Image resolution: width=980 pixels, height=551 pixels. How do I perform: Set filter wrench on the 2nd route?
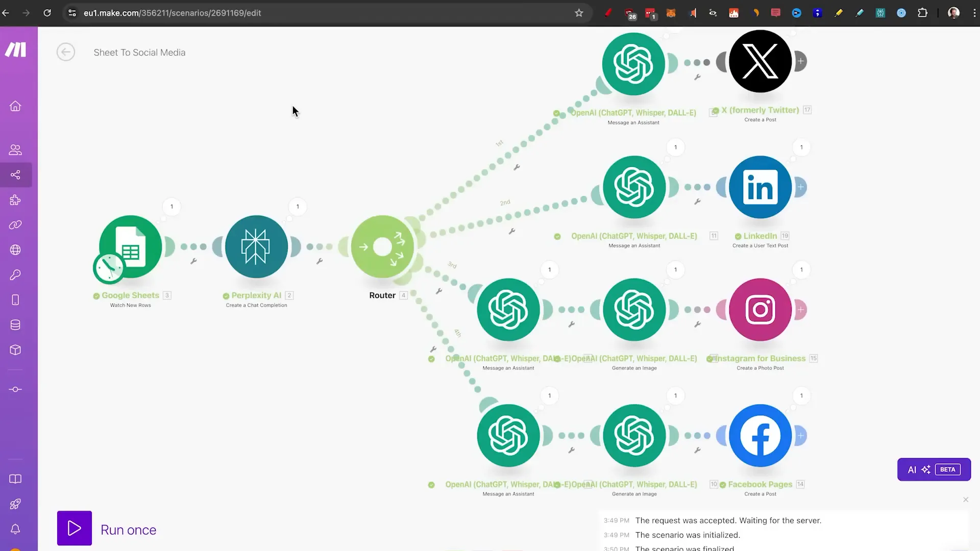pos(512,232)
